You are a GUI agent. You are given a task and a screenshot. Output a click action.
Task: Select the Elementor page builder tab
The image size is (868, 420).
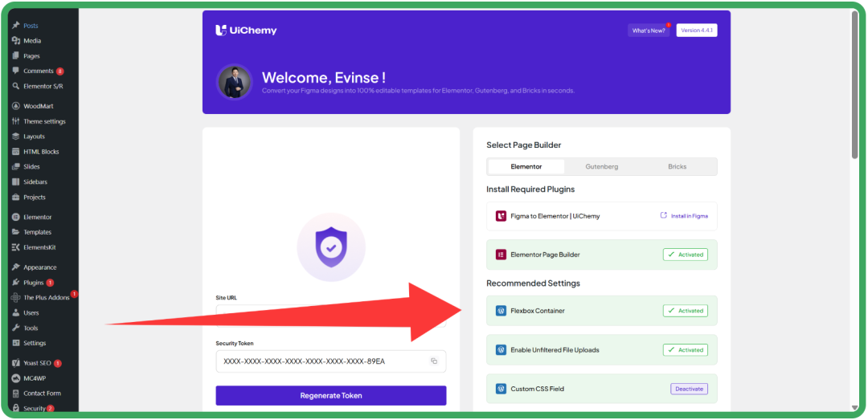[x=526, y=167]
